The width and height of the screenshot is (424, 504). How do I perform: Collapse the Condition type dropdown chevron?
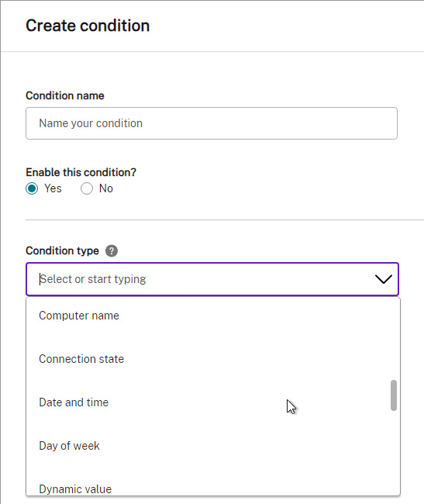coord(384,279)
